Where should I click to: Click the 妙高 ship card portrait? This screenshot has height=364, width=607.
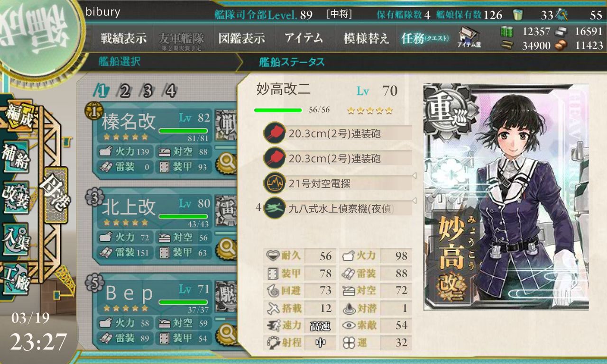(506, 197)
